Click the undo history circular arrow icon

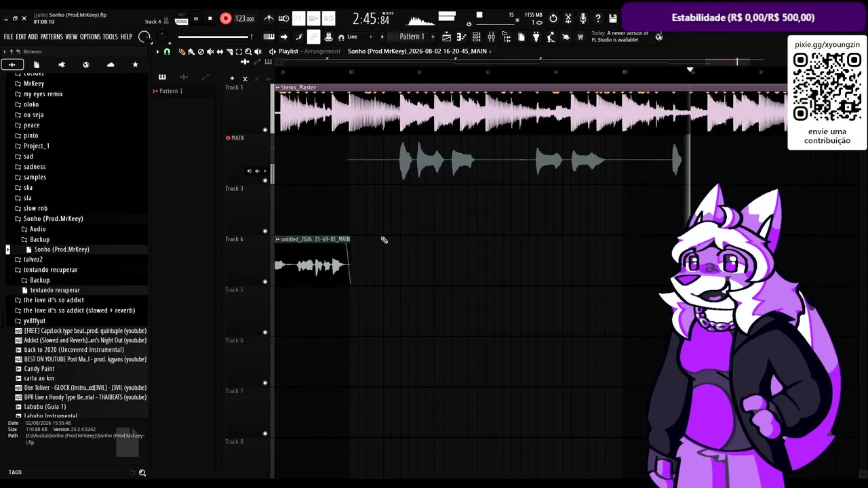553,18
